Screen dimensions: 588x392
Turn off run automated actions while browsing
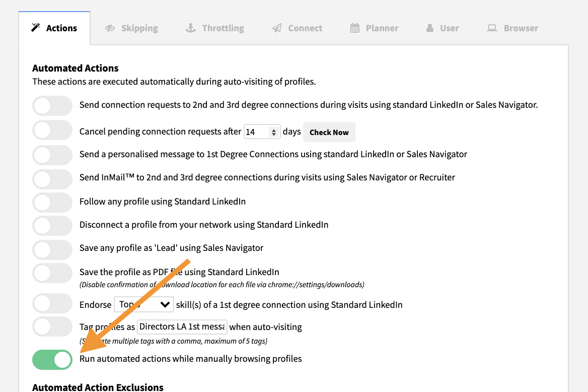tap(52, 359)
